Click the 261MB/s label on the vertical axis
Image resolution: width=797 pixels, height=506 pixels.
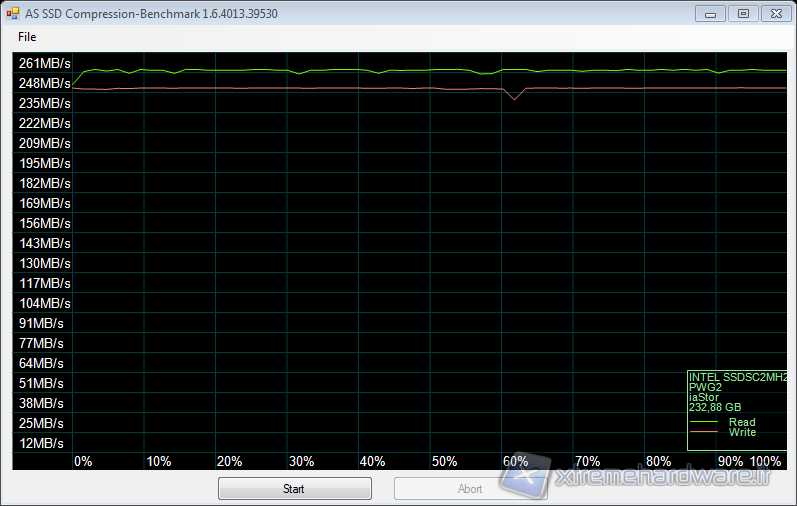[44, 63]
